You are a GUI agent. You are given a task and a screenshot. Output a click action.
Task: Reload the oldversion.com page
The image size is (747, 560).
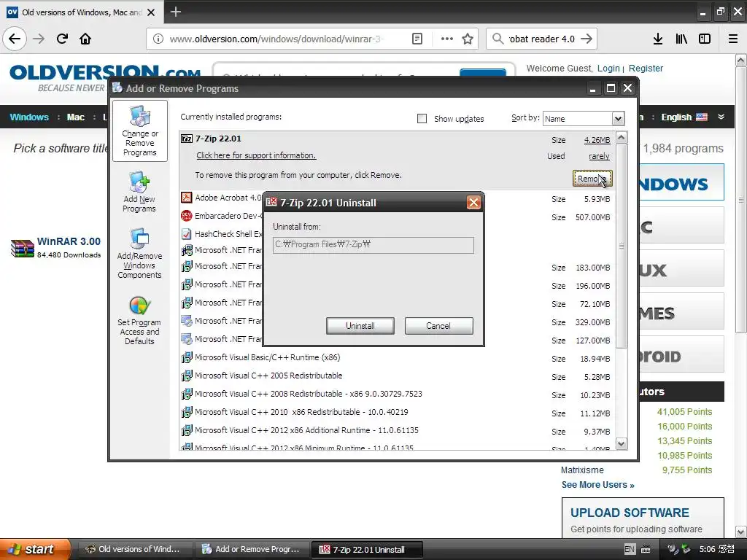tap(62, 39)
